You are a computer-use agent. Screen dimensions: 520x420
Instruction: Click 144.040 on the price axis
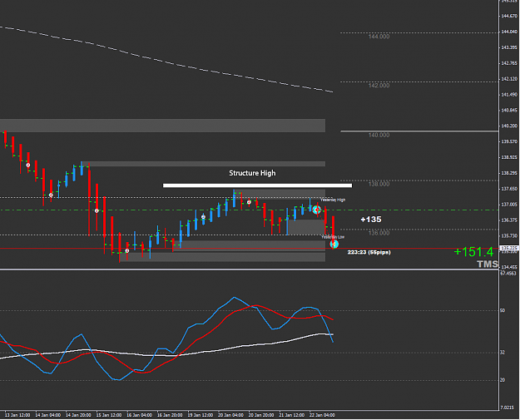(x=509, y=32)
